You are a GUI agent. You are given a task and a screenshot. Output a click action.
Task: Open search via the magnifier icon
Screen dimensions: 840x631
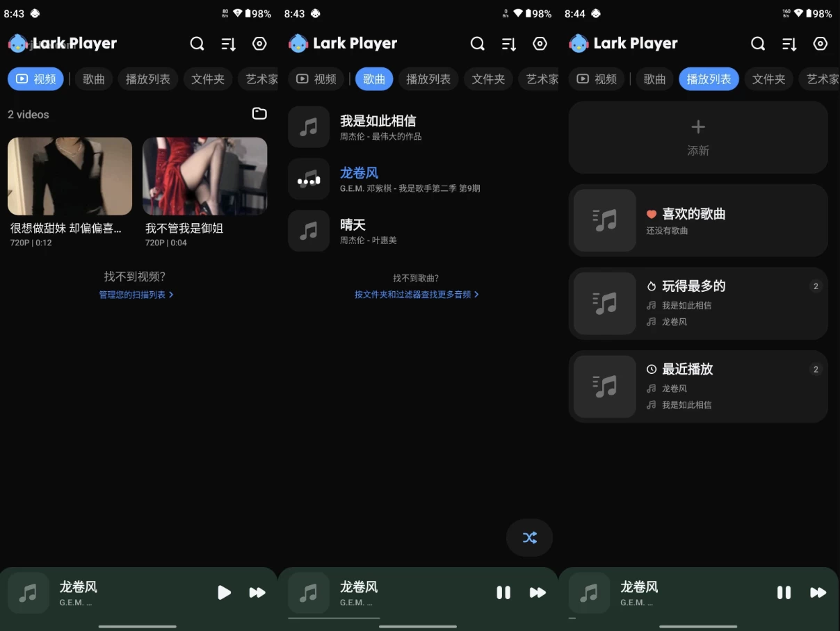[x=197, y=43]
